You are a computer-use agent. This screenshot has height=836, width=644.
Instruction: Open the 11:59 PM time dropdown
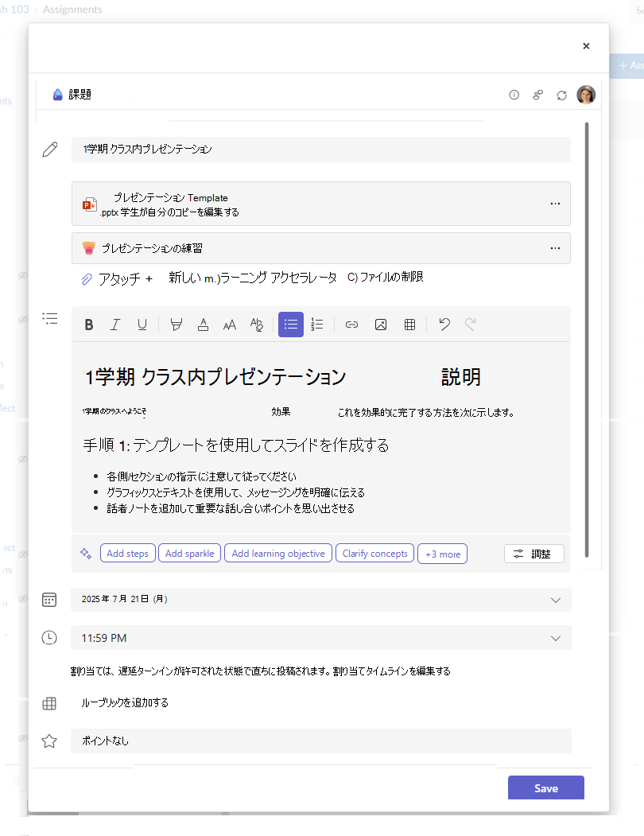321,638
